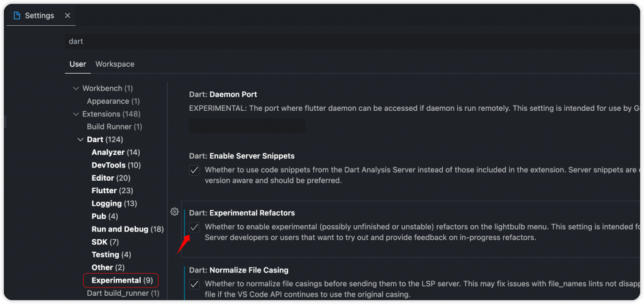The width and height of the screenshot is (644, 304).
Task: Collapse the Workbench tree section
Action: tap(75, 88)
